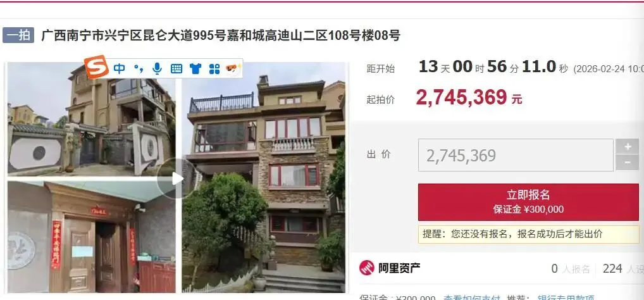Increase the bid with the plus button
Screen dimensions: 644x300
[x=627, y=146]
